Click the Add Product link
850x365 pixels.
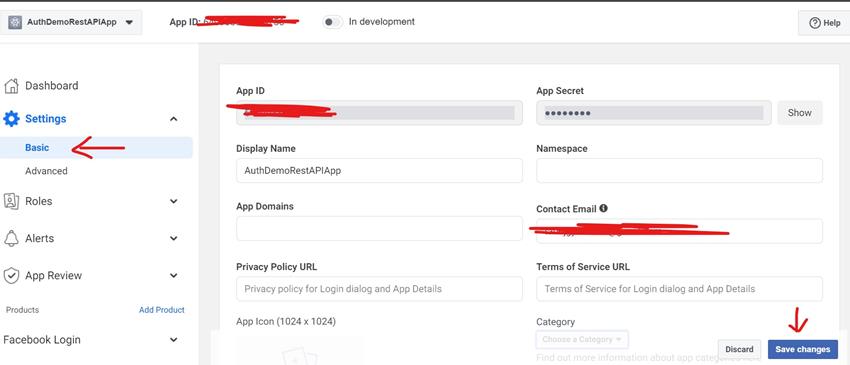coord(162,310)
